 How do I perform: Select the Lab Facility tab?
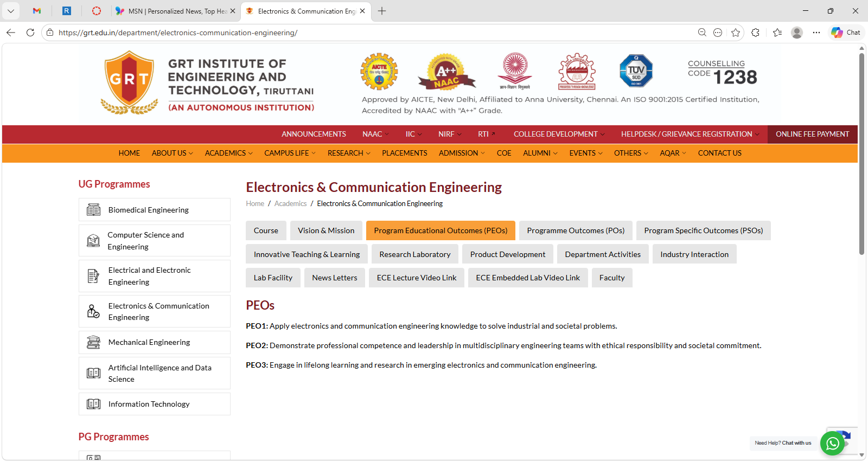(x=273, y=278)
